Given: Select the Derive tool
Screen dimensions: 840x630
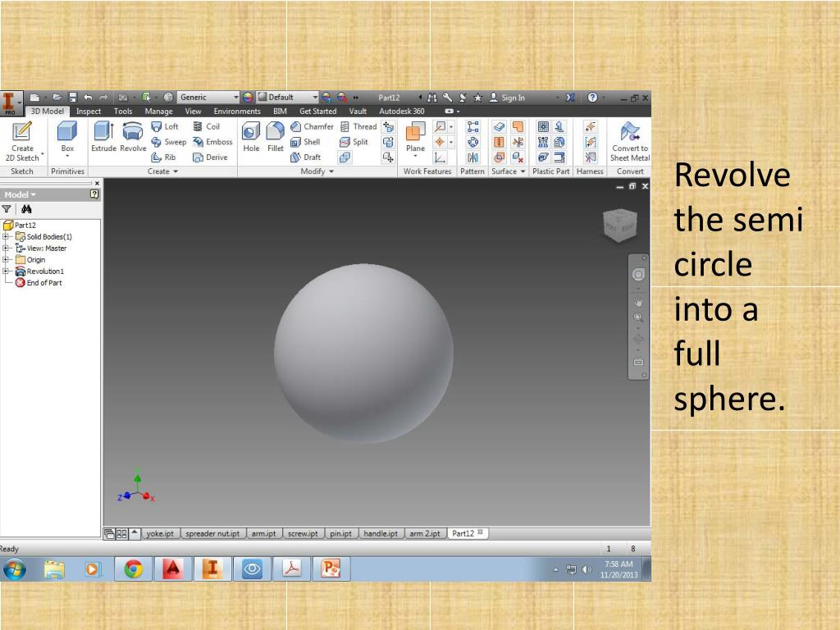Looking at the screenshot, I should (x=210, y=157).
